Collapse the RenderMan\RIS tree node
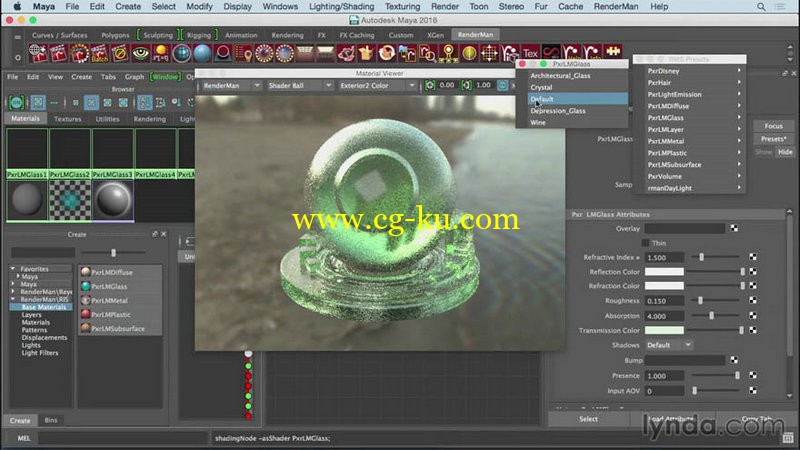The width and height of the screenshot is (800, 450). (13, 299)
